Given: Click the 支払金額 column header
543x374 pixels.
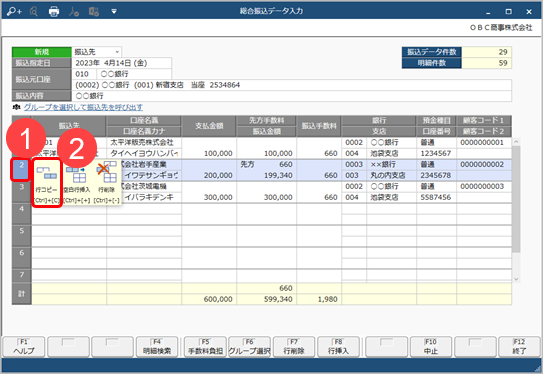Looking at the screenshot, I should pyautogui.click(x=209, y=126).
